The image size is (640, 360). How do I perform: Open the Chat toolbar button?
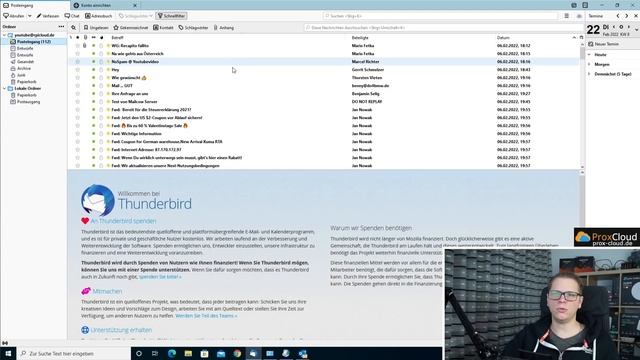point(72,16)
